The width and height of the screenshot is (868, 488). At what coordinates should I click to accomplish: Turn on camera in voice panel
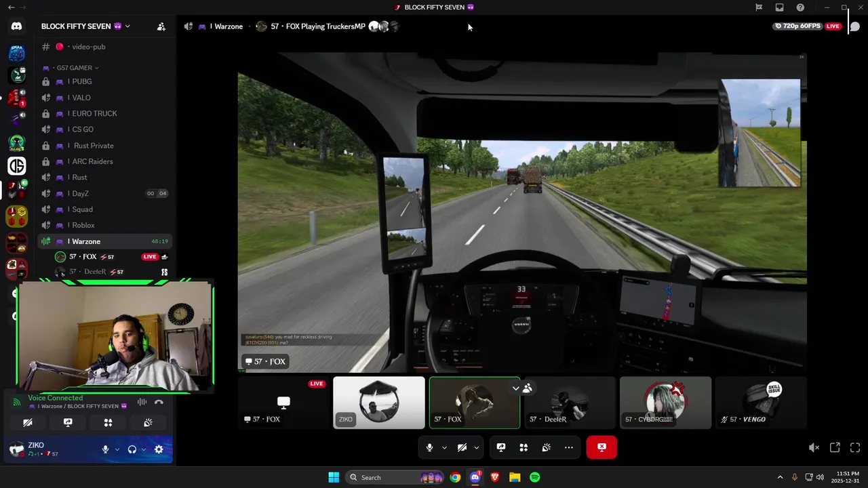(x=28, y=422)
